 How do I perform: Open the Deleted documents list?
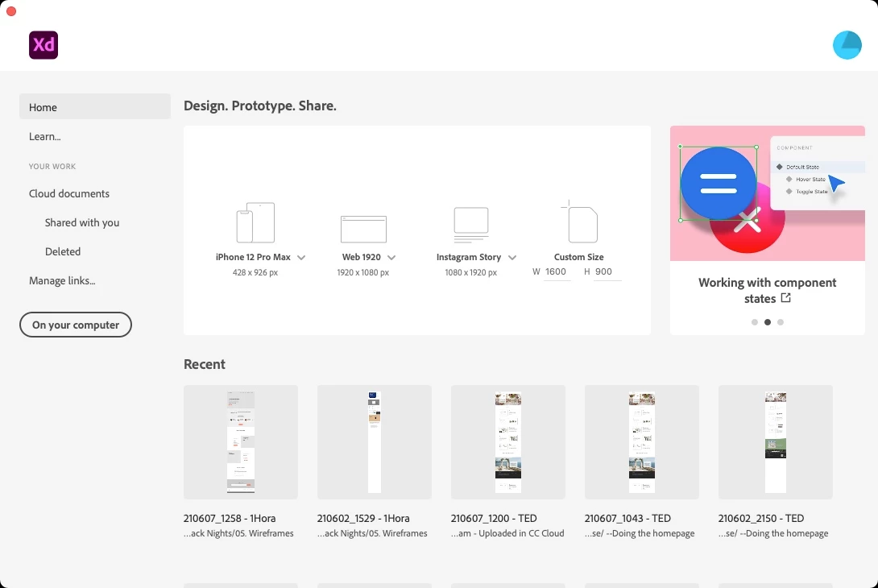(x=63, y=251)
